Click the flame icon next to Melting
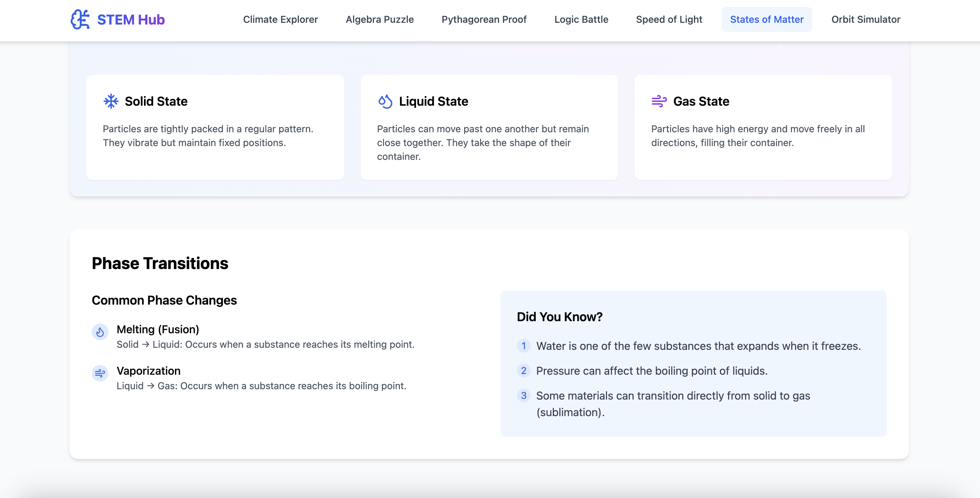980x498 pixels. pyautogui.click(x=100, y=332)
